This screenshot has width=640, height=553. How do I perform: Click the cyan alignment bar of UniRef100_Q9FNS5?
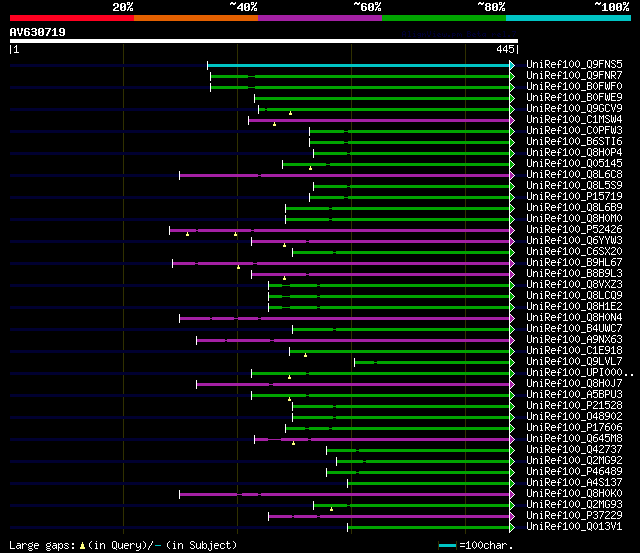pos(358,65)
